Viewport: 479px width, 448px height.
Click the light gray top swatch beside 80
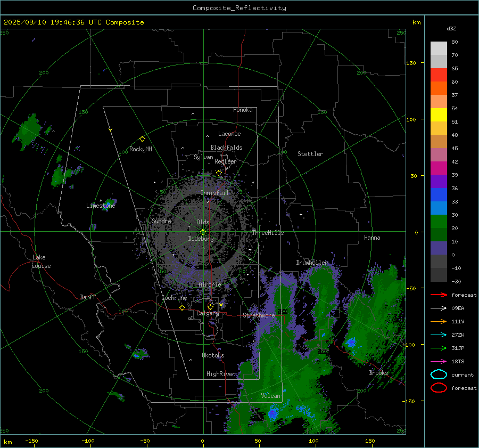tap(439, 48)
